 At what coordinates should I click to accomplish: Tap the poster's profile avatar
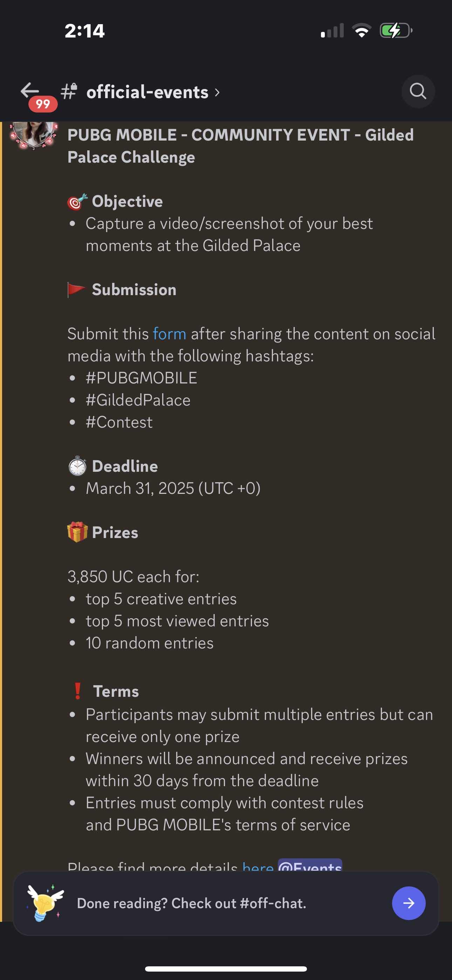pyautogui.click(x=34, y=134)
